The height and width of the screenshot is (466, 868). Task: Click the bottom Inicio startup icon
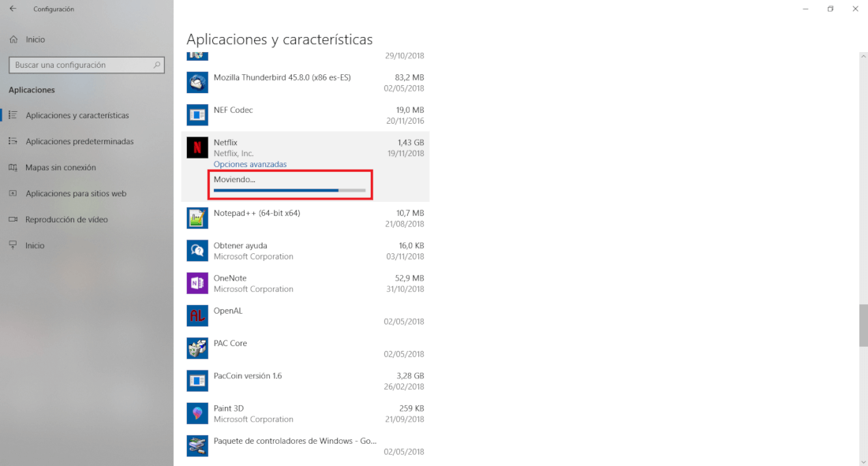pyautogui.click(x=13, y=245)
